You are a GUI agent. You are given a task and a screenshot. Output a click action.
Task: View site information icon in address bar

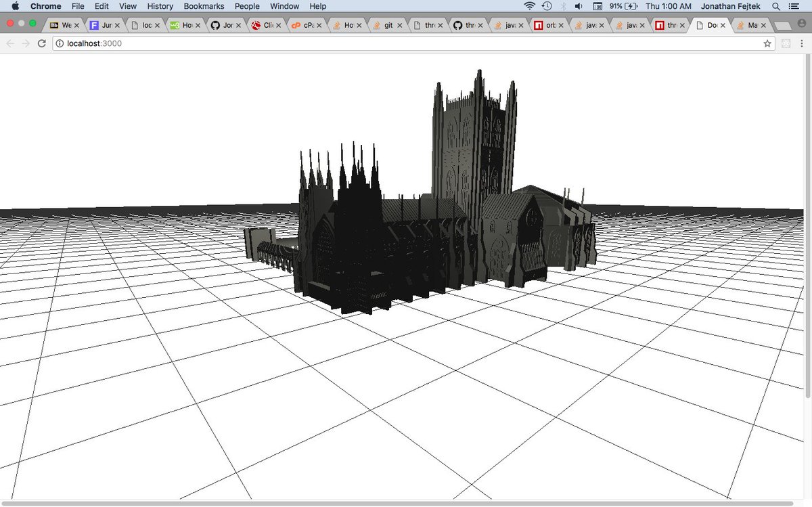coord(60,43)
